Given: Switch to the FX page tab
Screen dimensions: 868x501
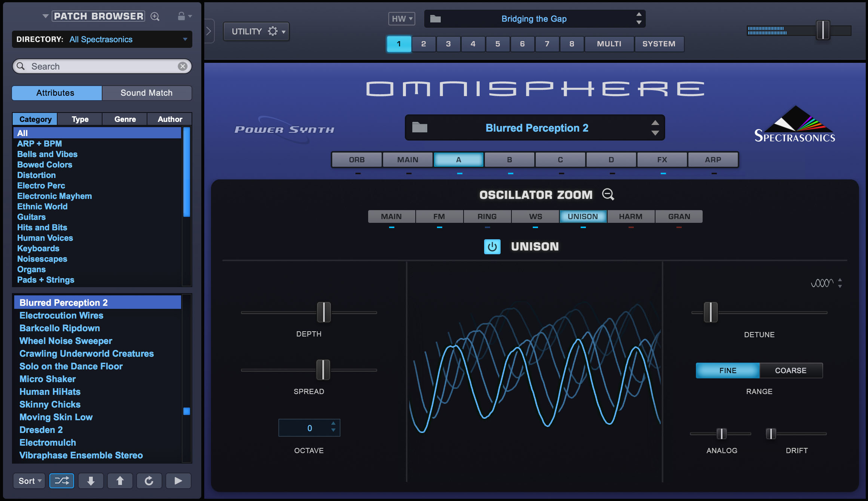Looking at the screenshot, I should (662, 160).
